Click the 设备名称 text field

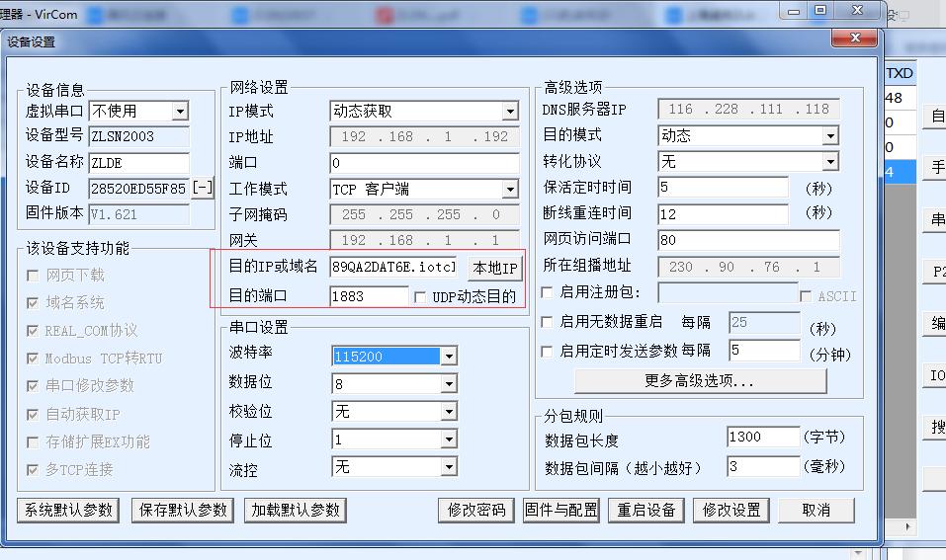[x=138, y=163]
